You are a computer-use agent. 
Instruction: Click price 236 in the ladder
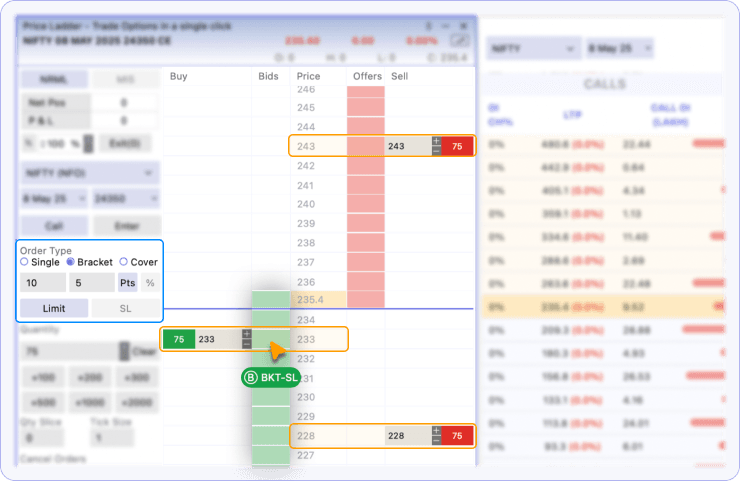(x=306, y=282)
